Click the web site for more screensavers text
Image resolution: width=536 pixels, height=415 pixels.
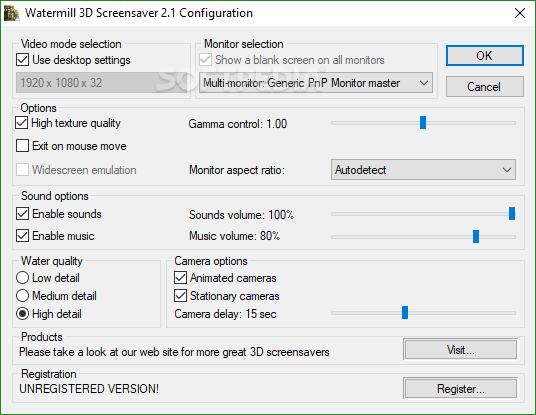click(x=174, y=352)
